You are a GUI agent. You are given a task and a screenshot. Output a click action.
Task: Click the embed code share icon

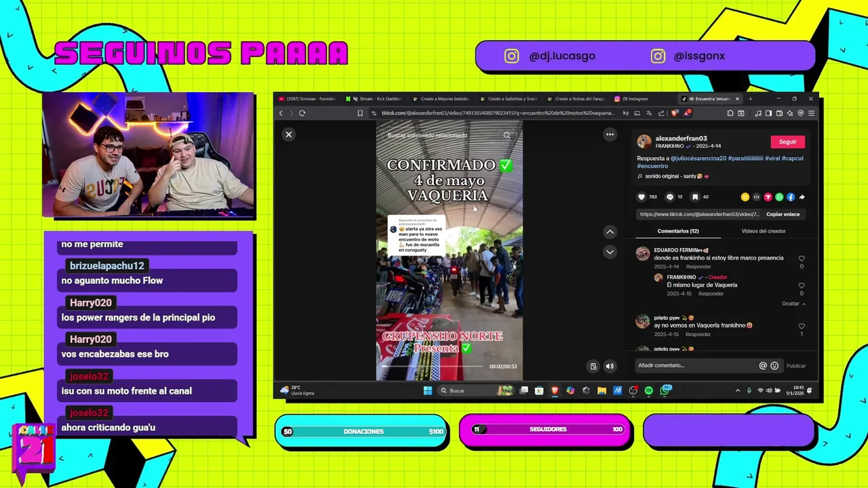pyautogui.click(x=756, y=197)
